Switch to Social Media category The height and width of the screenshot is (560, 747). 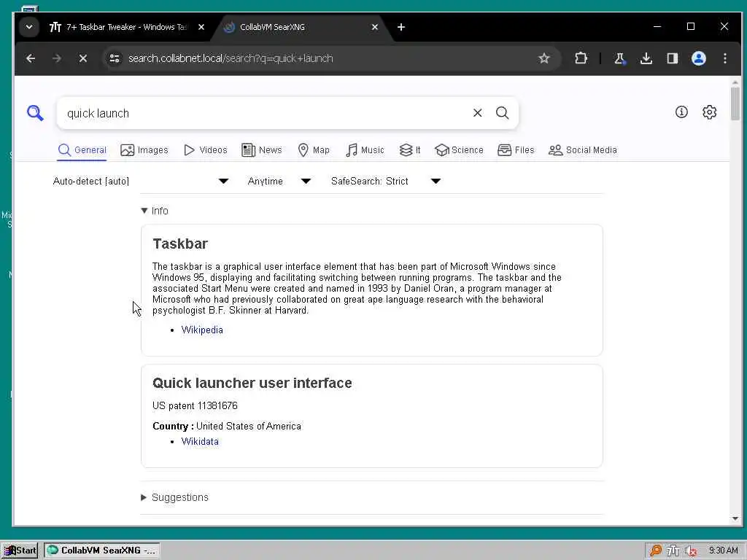tap(583, 150)
